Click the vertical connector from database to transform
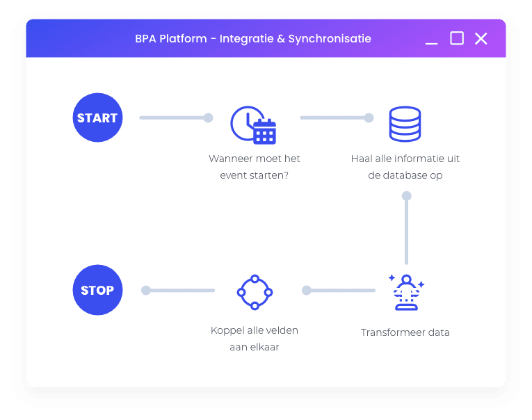This screenshot has width=532, height=420. [x=406, y=228]
